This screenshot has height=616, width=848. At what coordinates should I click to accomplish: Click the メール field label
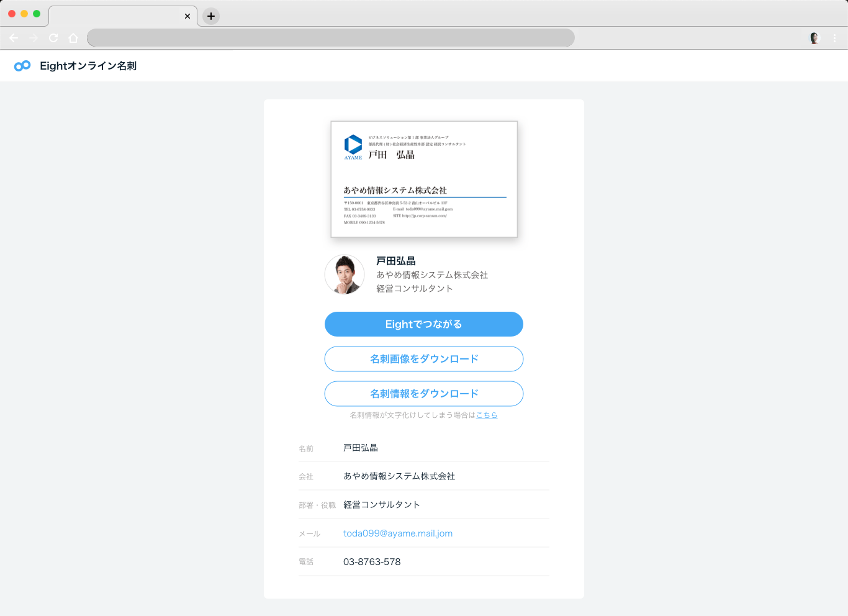[310, 534]
